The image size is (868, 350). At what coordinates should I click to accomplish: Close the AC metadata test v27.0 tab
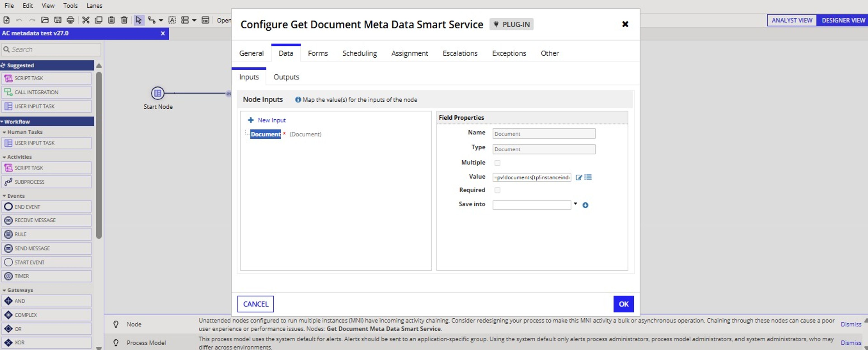tap(163, 33)
